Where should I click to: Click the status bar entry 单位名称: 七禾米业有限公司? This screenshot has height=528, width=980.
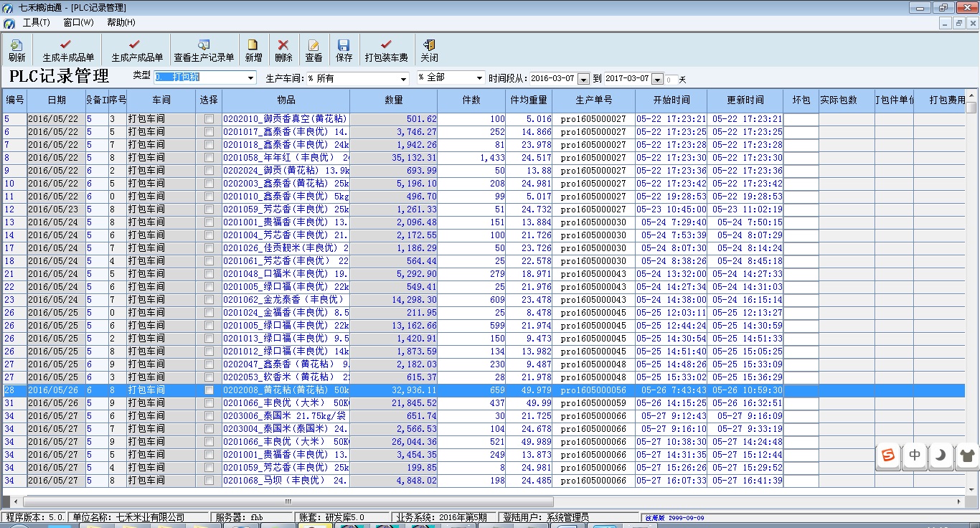pos(139,517)
